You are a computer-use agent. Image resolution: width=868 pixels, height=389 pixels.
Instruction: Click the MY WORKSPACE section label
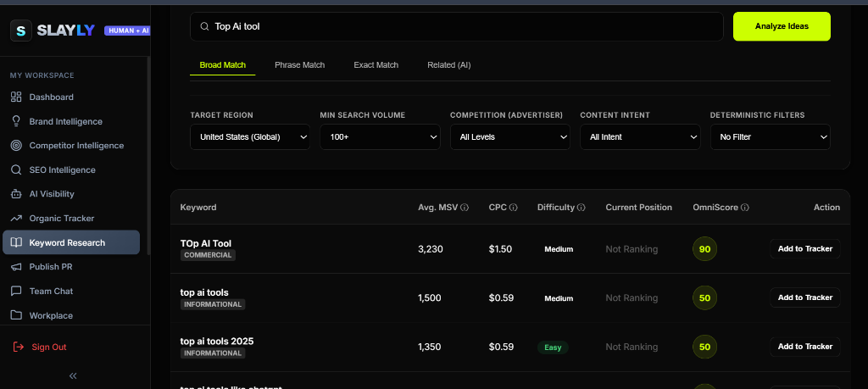coord(42,75)
